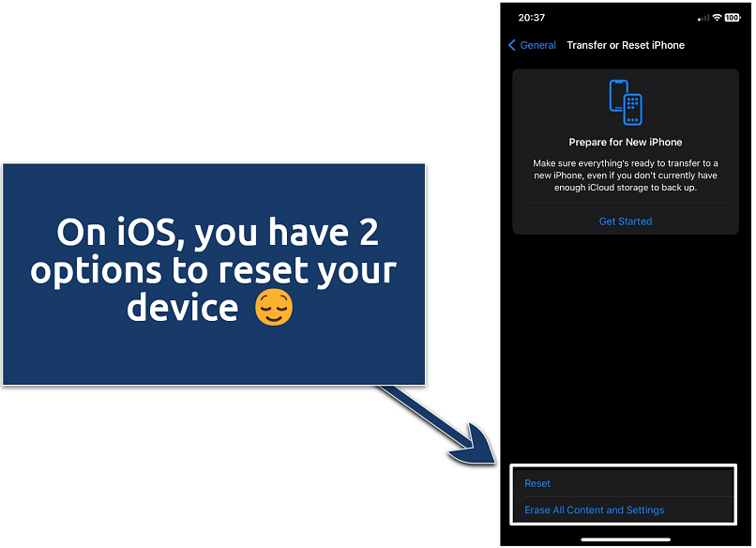Tap the relieved-face emoji in the callout
Image resolution: width=756 pixels, height=548 pixels.
[273, 308]
